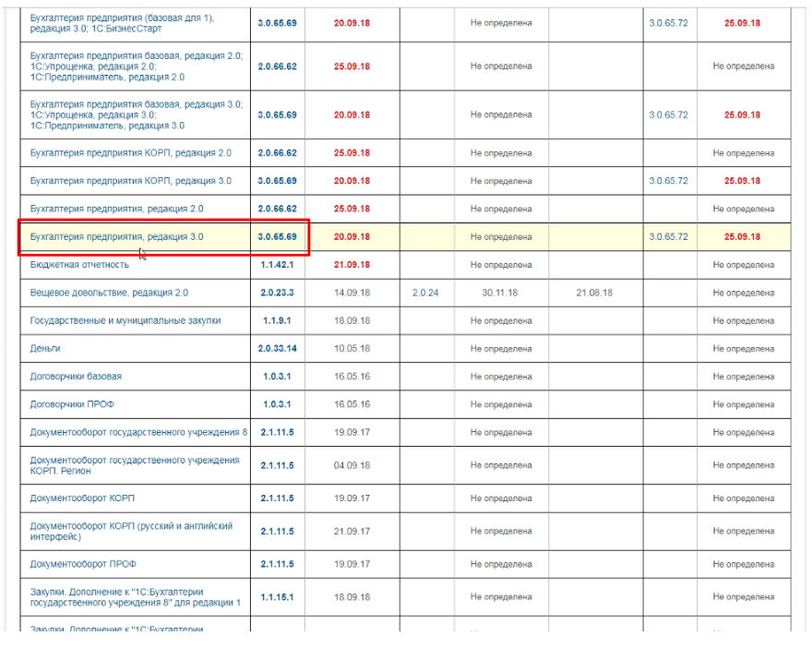The image size is (812, 648).
Task: Open Документооборот государственного учреждения 8 link
Action: pos(138,432)
